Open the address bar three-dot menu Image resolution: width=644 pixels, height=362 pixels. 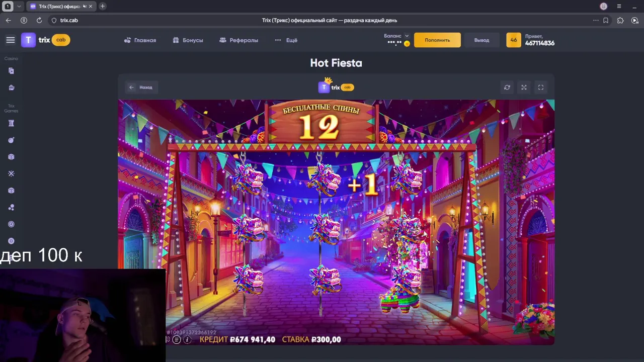point(596,21)
